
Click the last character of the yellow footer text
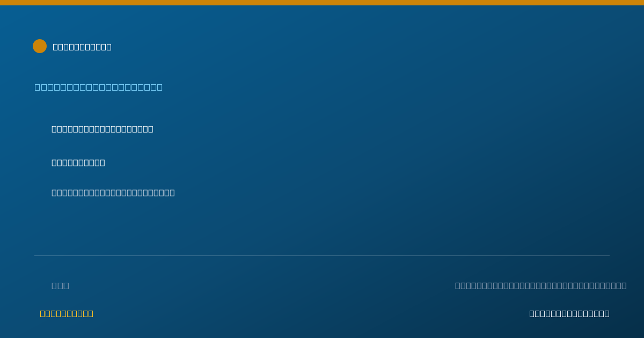(x=91, y=313)
